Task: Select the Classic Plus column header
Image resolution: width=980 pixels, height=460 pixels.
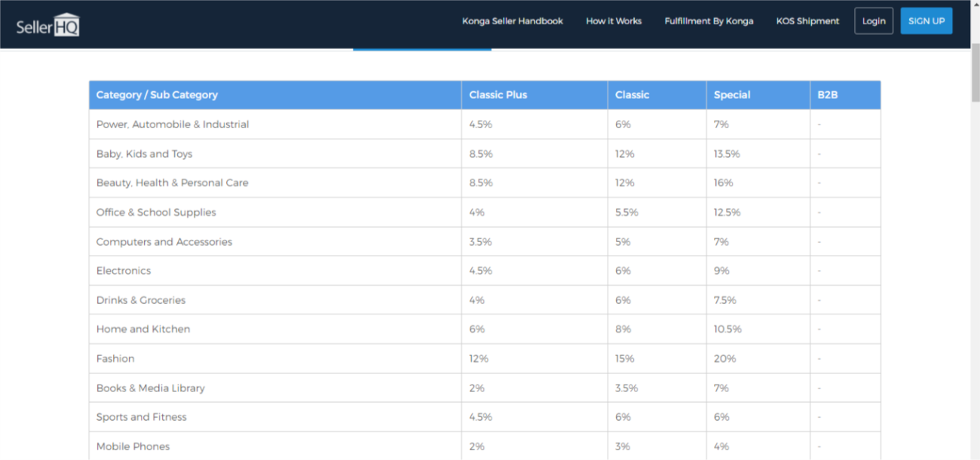Action: pyautogui.click(x=534, y=95)
